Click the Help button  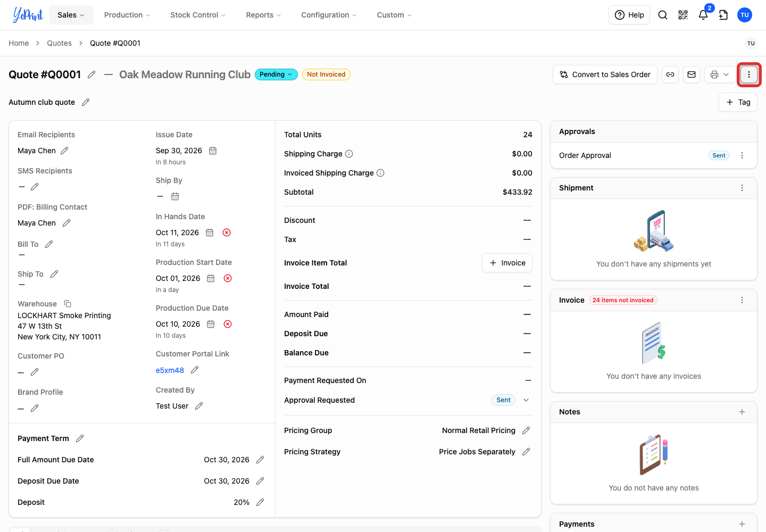pyautogui.click(x=629, y=15)
